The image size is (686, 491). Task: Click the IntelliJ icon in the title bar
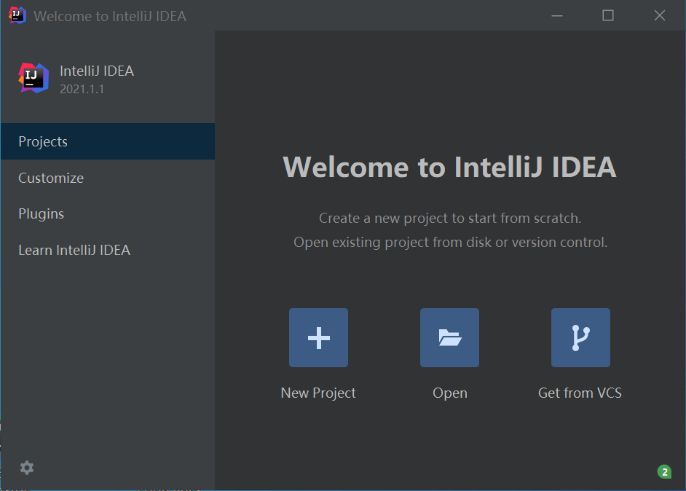tap(17, 15)
